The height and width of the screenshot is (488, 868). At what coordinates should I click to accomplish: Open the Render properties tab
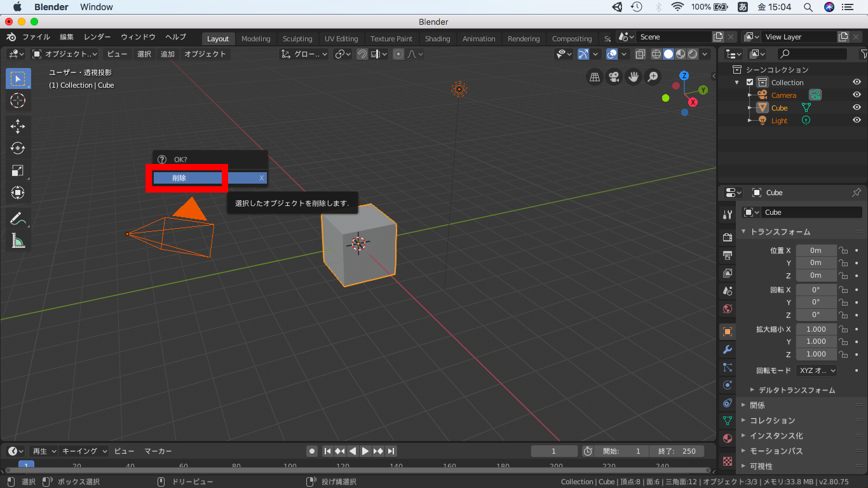[x=728, y=237]
